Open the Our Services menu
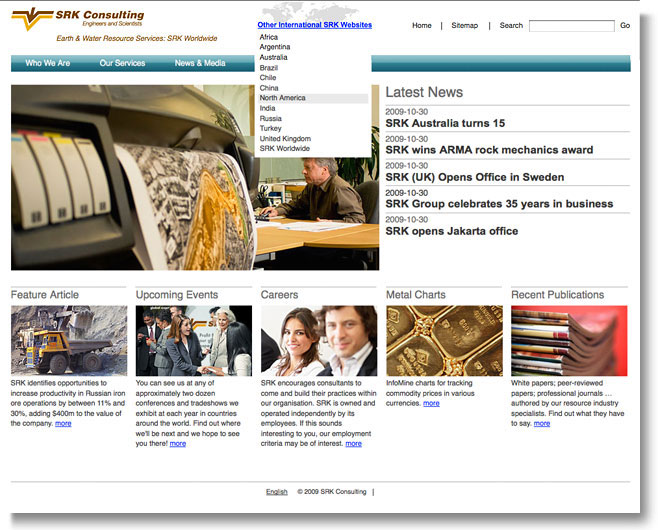The image size is (658, 530). point(122,63)
